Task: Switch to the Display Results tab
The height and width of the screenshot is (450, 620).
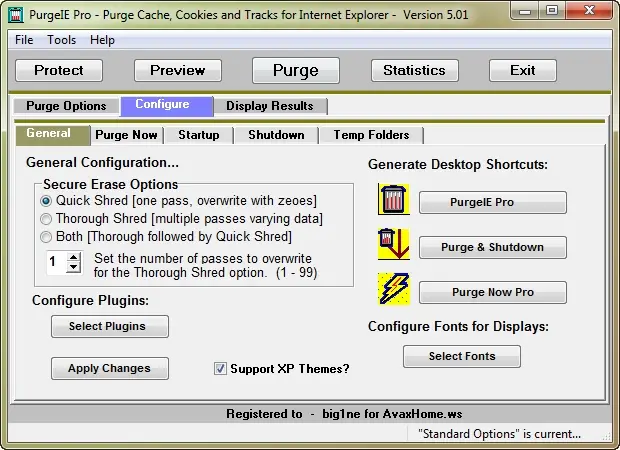Action: pyautogui.click(x=270, y=106)
